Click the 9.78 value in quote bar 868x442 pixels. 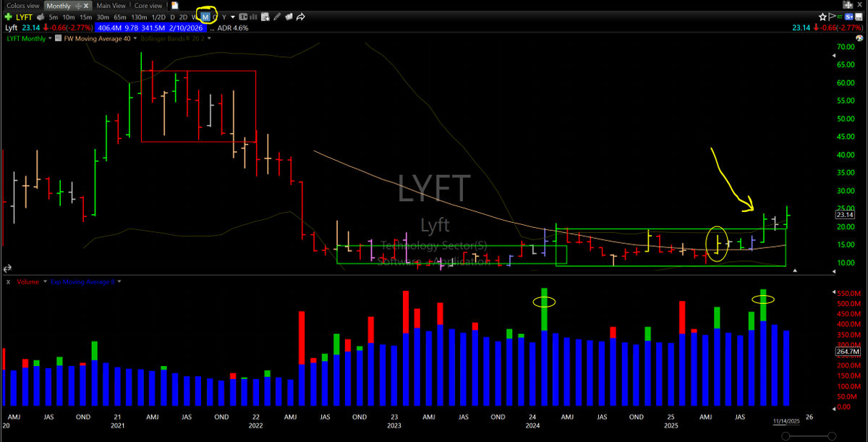(x=130, y=28)
